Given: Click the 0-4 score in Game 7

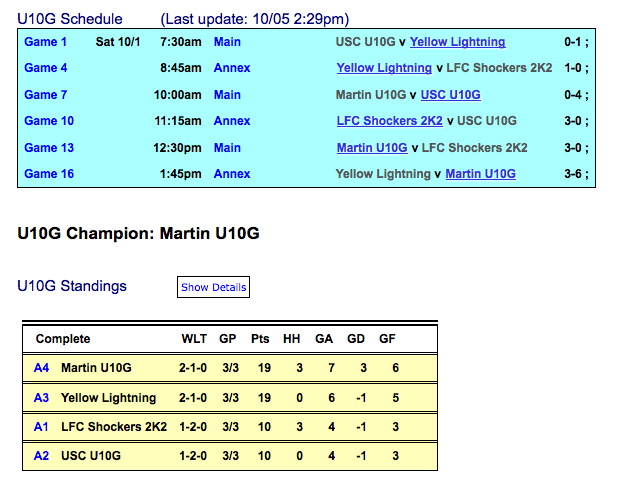Looking at the screenshot, I should 573,95.
